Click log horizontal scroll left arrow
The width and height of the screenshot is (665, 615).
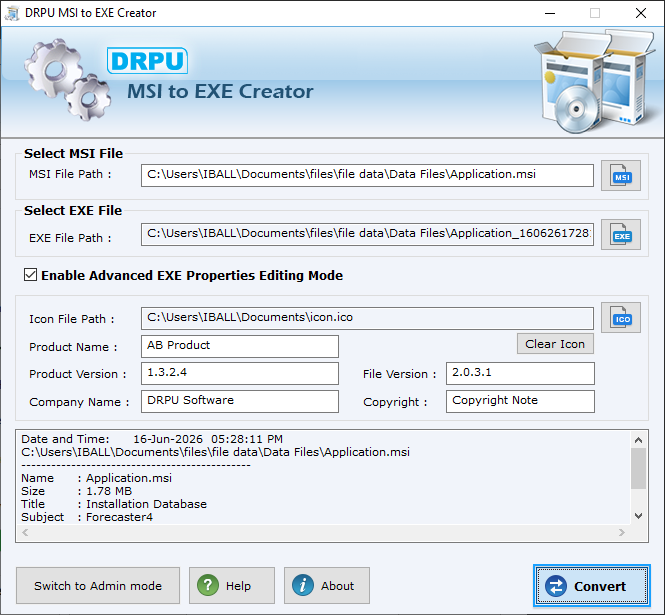pyautogui.click(x=25, y=532)
